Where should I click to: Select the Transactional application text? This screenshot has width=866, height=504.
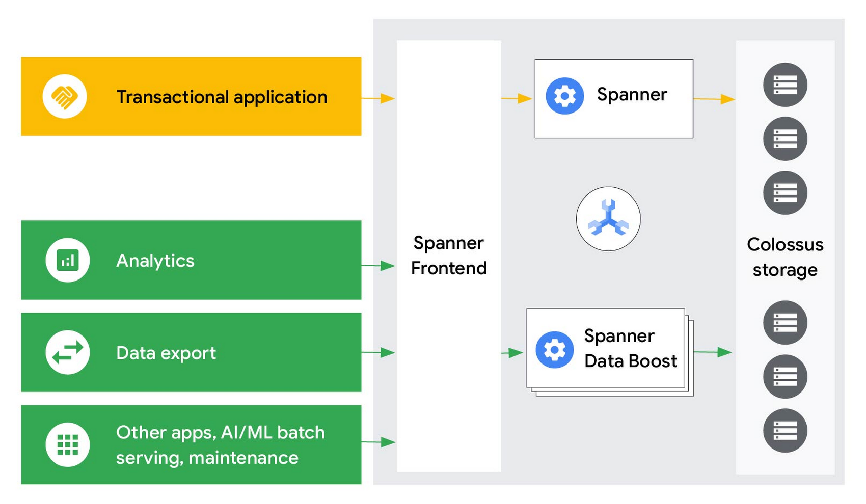pyautogui.click(x=222, y=97)
